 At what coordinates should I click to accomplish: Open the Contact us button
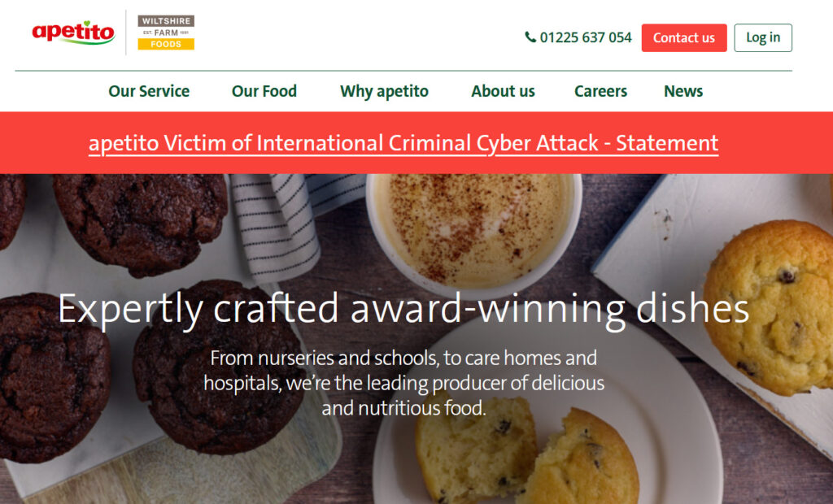[x=683, y=37]
